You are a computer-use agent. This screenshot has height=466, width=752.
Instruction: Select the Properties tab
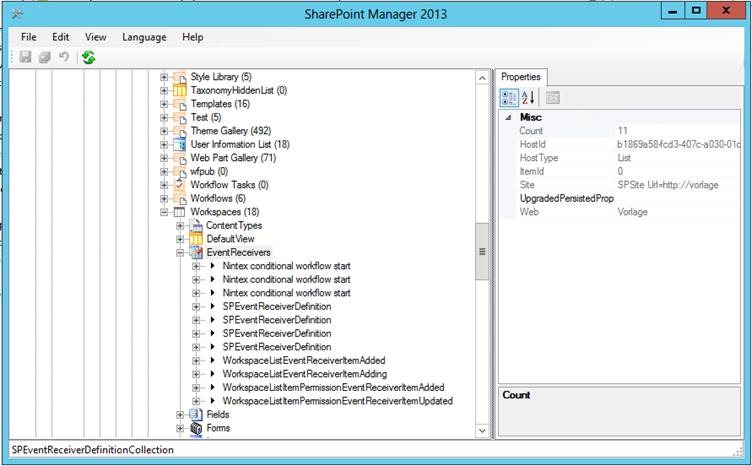tap(521, 77)
